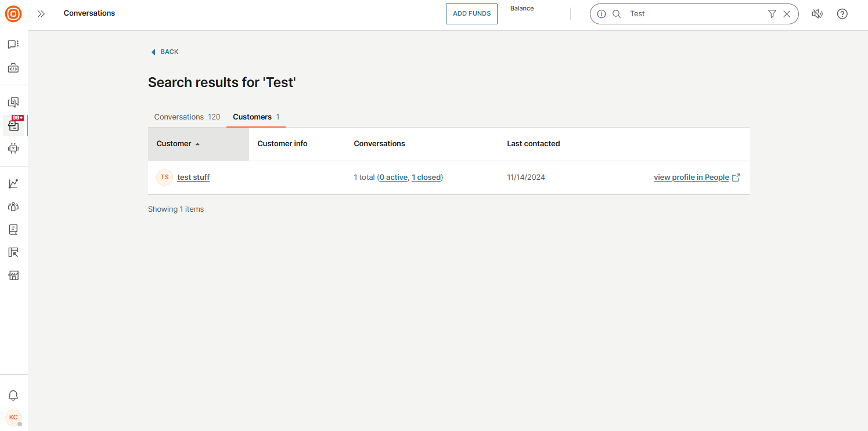Screen dimensions: 868x431
Task: Switch to Conversations 120 tab
Action: tap(187, 117)
